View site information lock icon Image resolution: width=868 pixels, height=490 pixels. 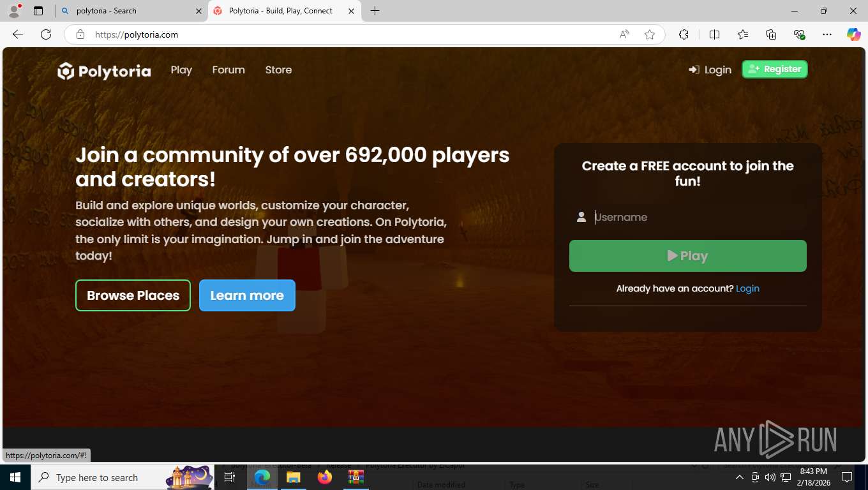(80, 34)
